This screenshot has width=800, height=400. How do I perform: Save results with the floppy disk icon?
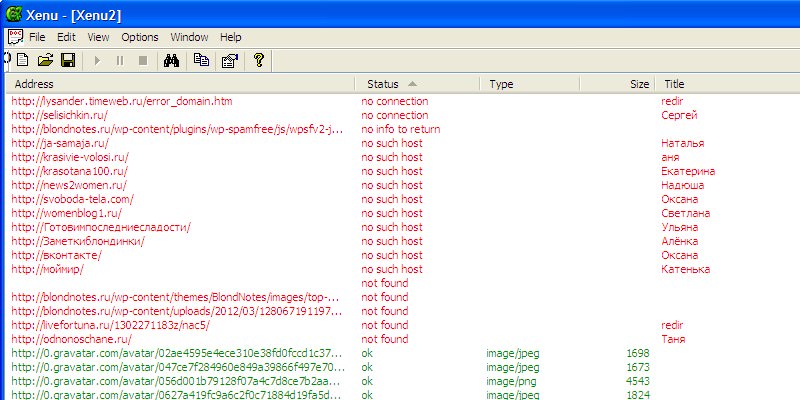pos(68,60)
